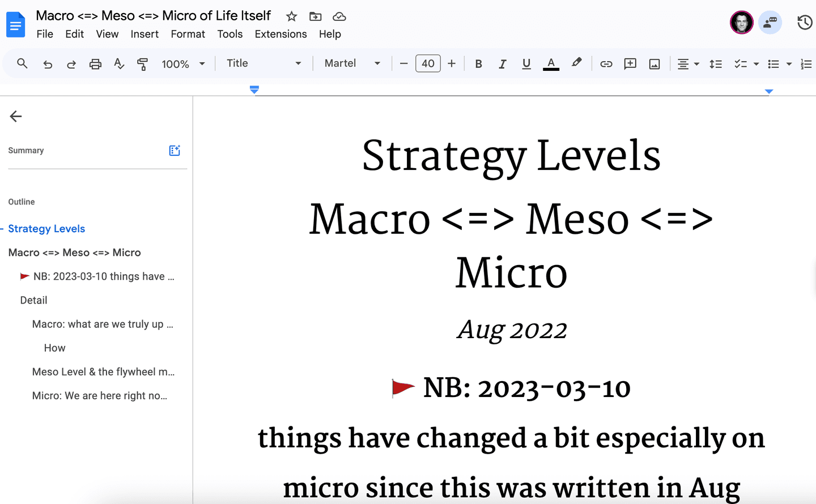Image resolution: width=816 pixels, height=504 pixels.
Task: Generate a document summary
Action: point(174,150)
